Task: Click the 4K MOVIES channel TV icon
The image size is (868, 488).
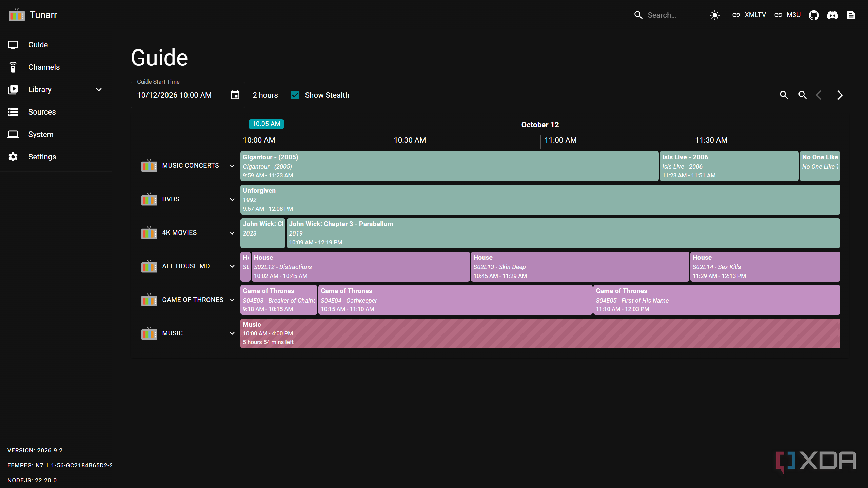Action: [149, 233]
